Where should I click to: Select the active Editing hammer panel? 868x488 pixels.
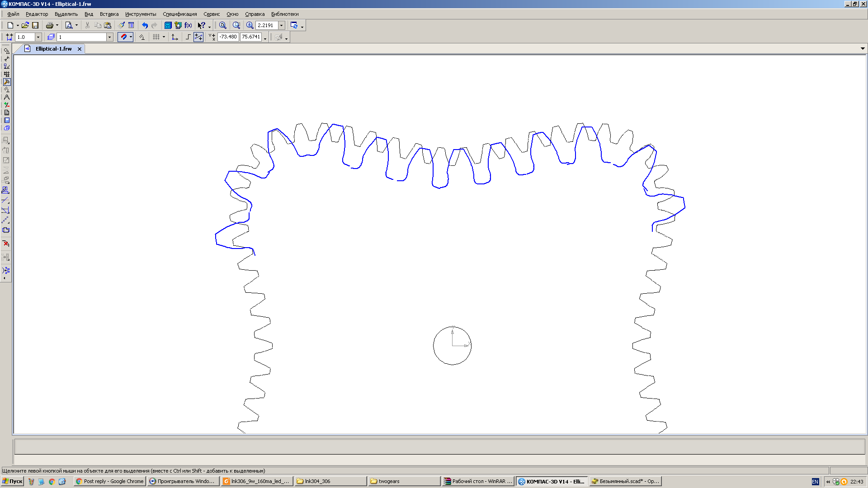6,82
